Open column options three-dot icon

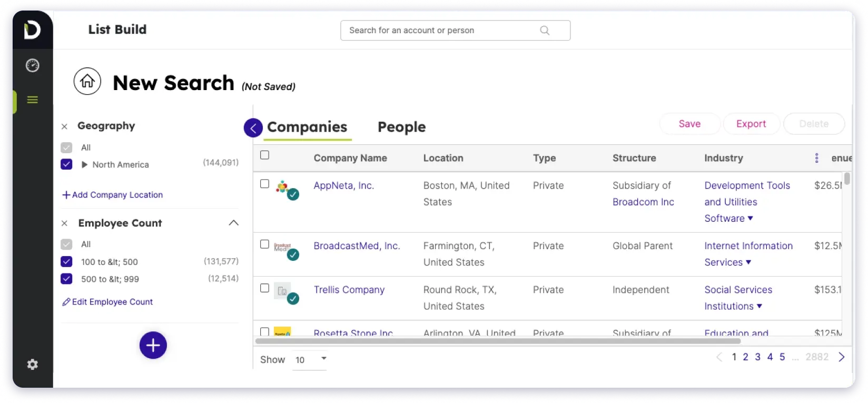coord(817,158)
